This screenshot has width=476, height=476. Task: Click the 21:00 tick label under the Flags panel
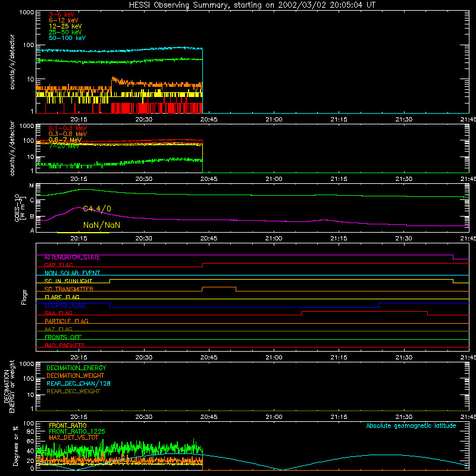(x=274, y=358)
